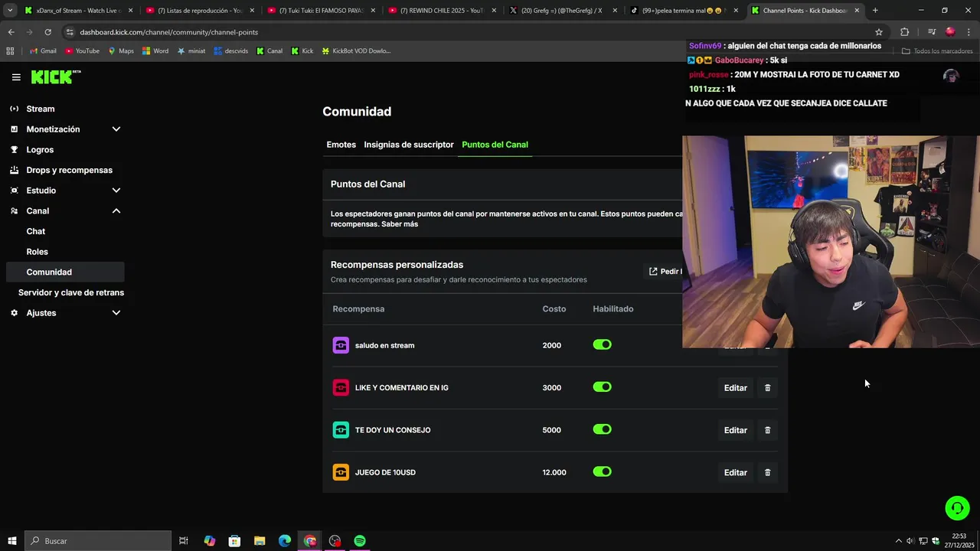Open the Stream section
The image size is (980, 551).
point(41,109)
